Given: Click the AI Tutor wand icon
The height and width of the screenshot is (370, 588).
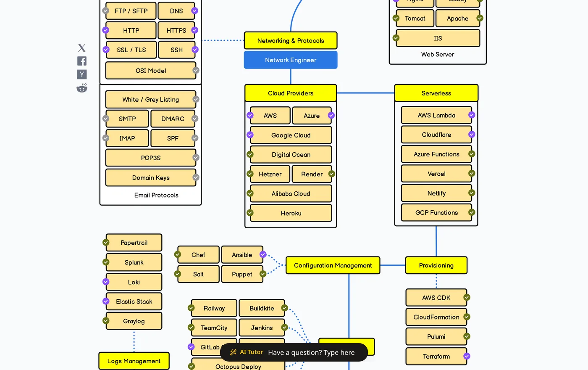Looking at the screenshot, I should click(233, 352).
